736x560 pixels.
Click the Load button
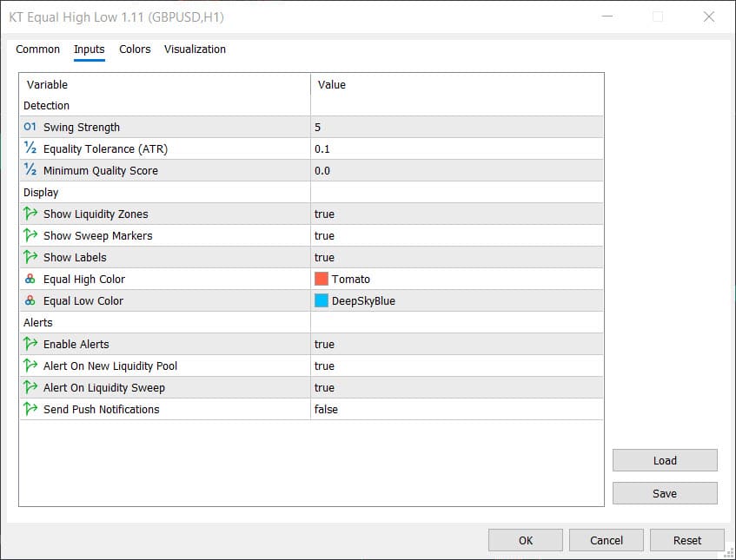click(665, 460)
